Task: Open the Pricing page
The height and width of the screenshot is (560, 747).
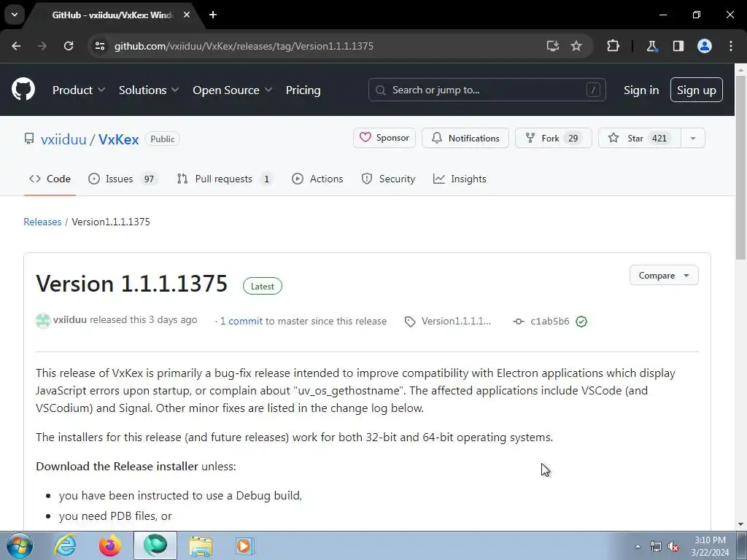Action: click(303, 90)
